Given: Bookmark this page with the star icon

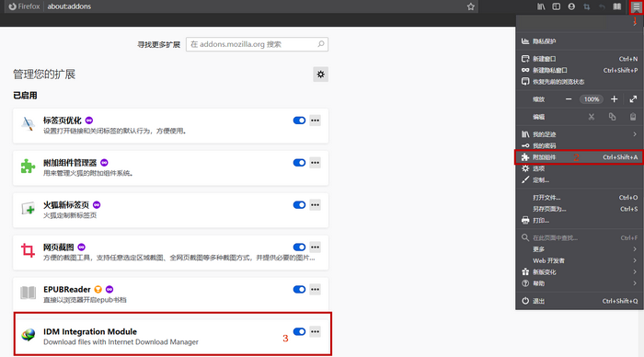Looking at the screenshot, I should pos(471,6).
